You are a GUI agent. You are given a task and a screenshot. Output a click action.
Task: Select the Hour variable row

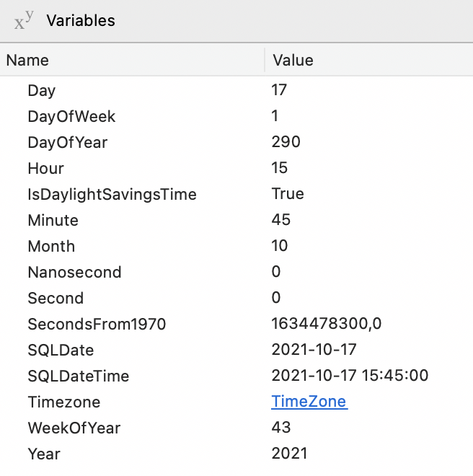pyautogui.click(x=236, y=168)
